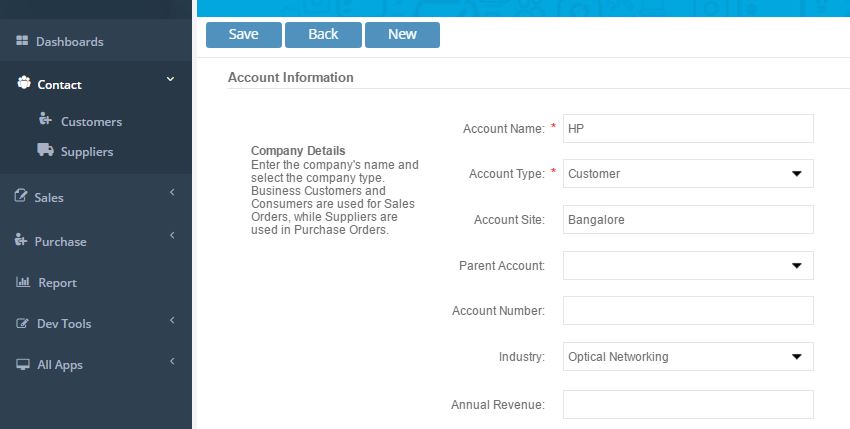The width and height of the screenshot is (850, 429).
Task: Open the Suppliers submenu item
Action: (x=87, y=152)
